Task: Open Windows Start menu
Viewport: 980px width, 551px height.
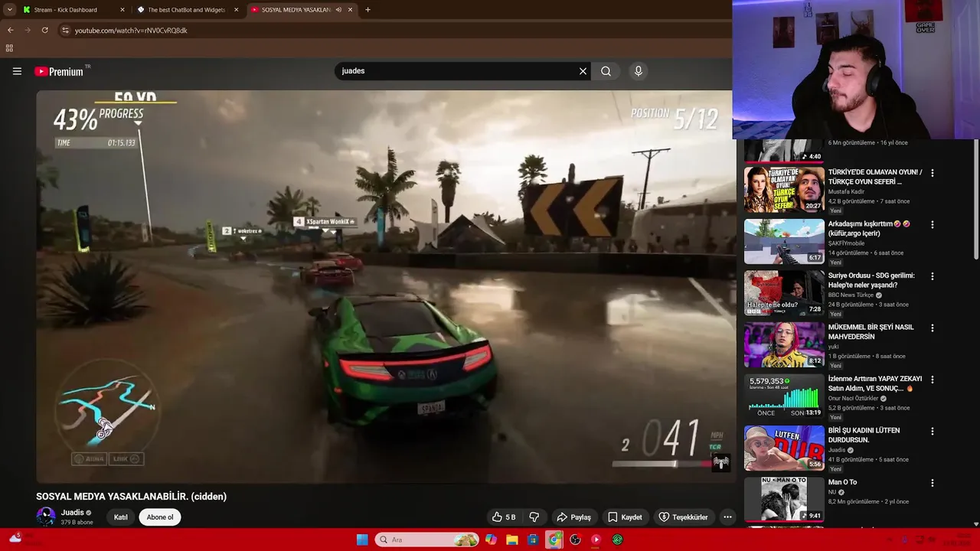Action: (x=362, y=540)
